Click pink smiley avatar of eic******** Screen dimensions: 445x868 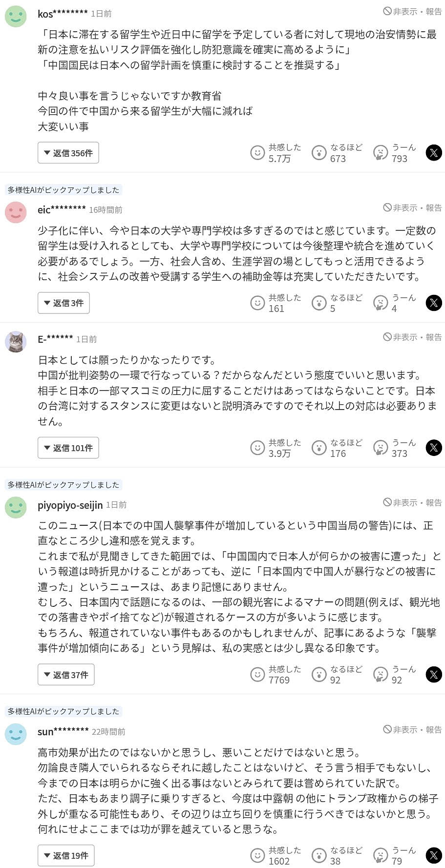pos(16,212)
